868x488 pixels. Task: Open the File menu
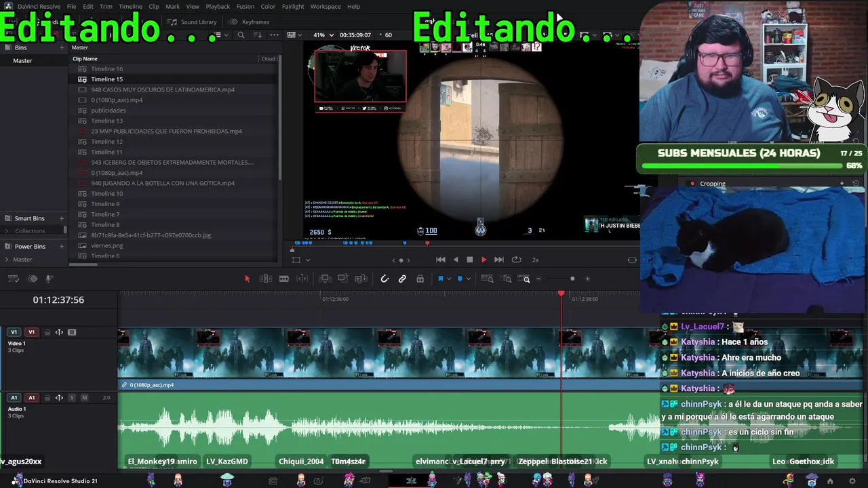click(x=71, y=6)
